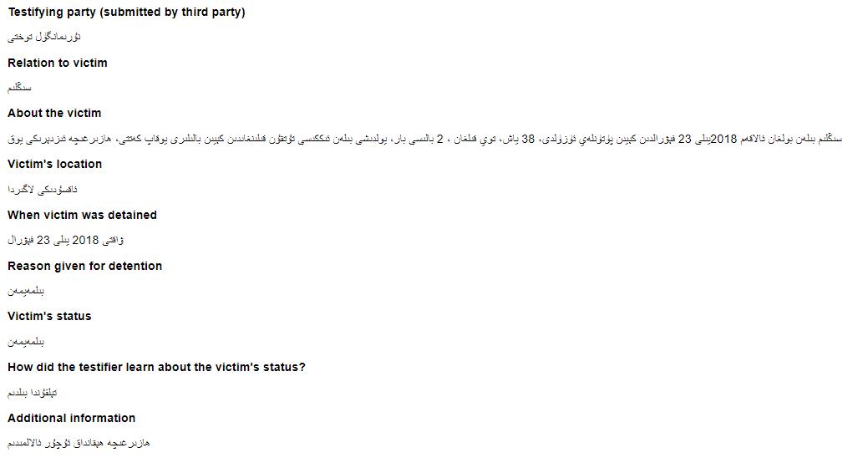This screenshot has height=458, width=868.
Task: Select the text under Additional information
Action: (79, 443)
